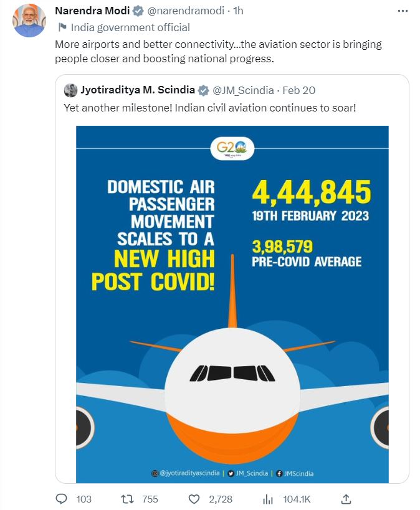Open the India government official label
The height and width of the screenshot is (510, 420).
(x=130, y=27)
